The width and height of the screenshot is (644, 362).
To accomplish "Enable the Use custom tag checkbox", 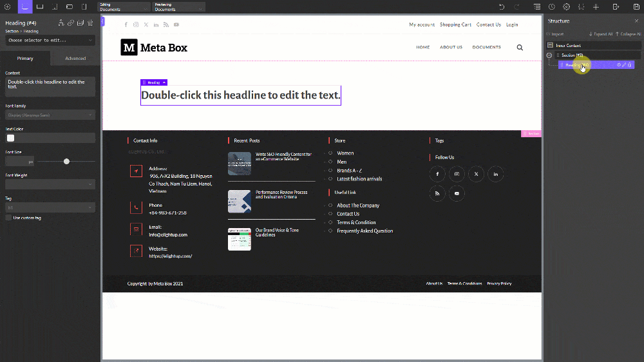I will click(8, 218).
